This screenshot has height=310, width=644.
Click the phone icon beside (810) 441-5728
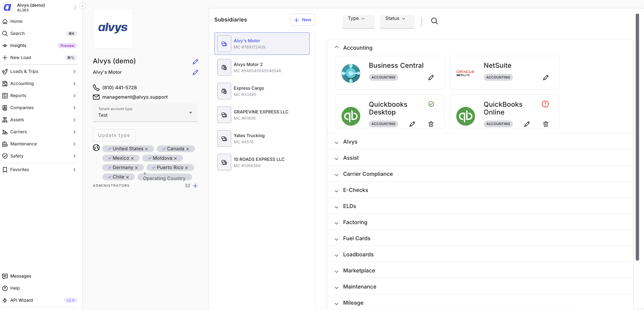click(96, 87)
